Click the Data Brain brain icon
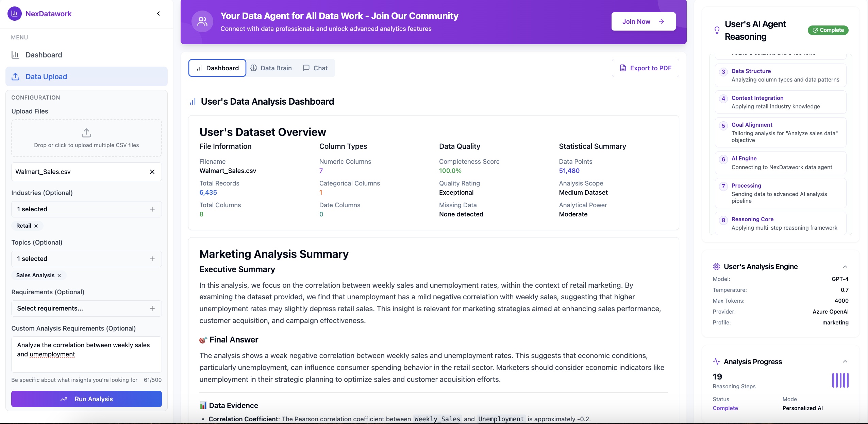Viewport: 868px width, 424px height. tap(254, 68)
